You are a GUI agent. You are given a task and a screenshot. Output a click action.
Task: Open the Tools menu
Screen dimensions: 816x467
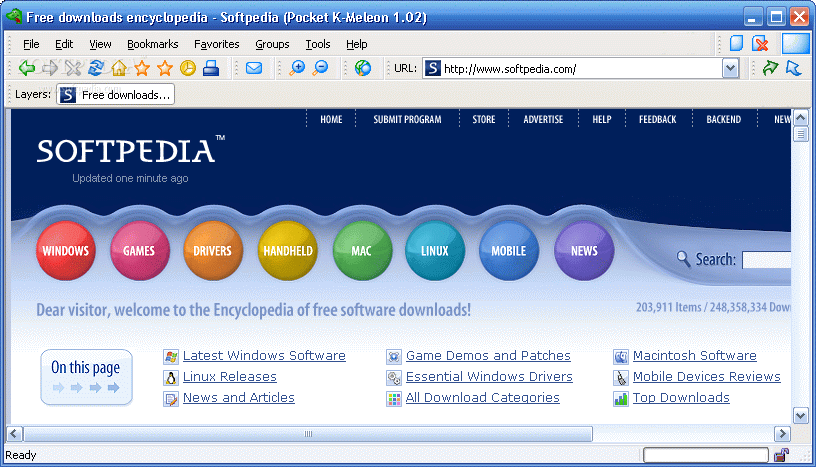(x=317, y=44)
